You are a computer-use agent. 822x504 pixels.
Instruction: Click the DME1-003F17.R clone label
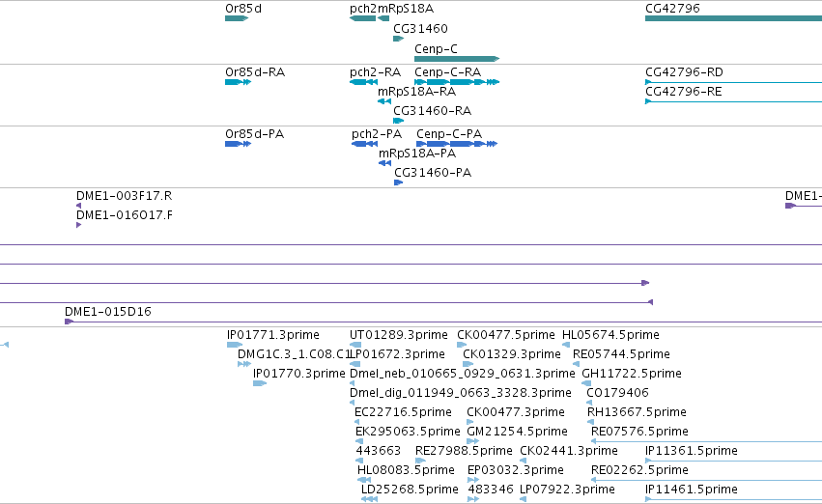125,195
